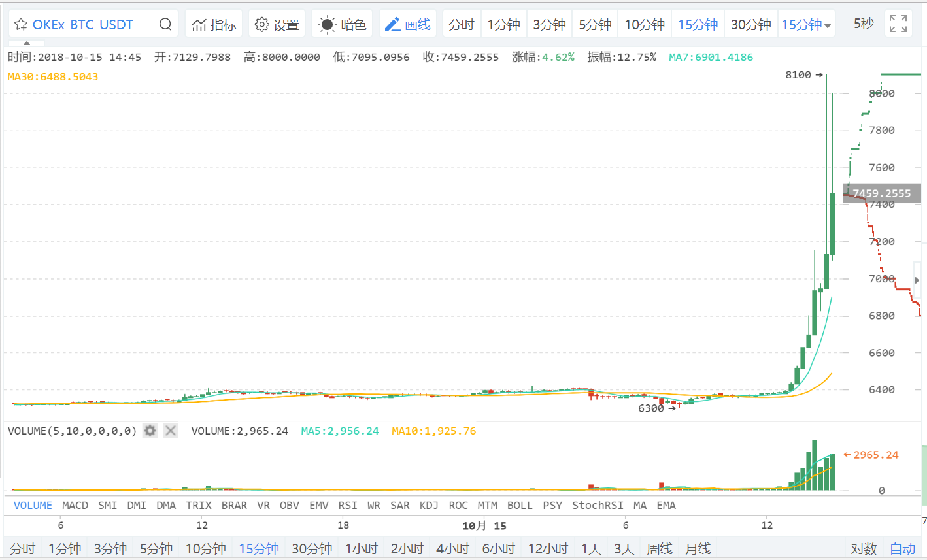927x560 pixels.
Task: Choose bottom bar 10分钟 period
Action: click(206, 549)
